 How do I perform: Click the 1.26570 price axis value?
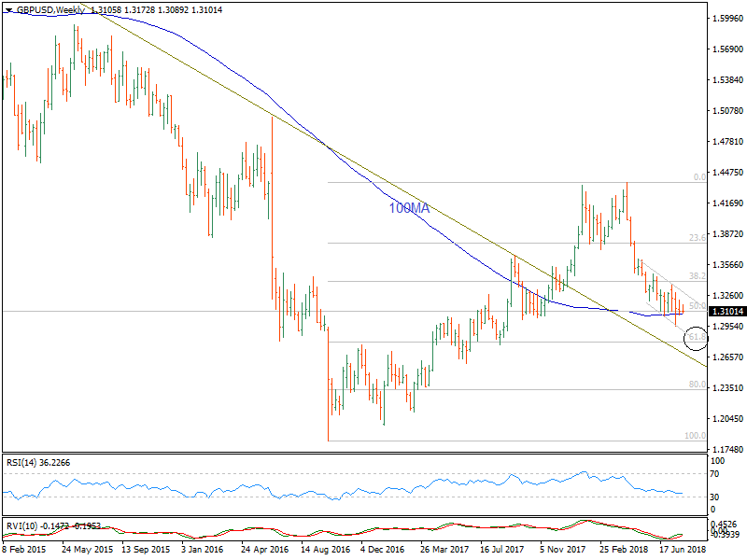(727, 357)
